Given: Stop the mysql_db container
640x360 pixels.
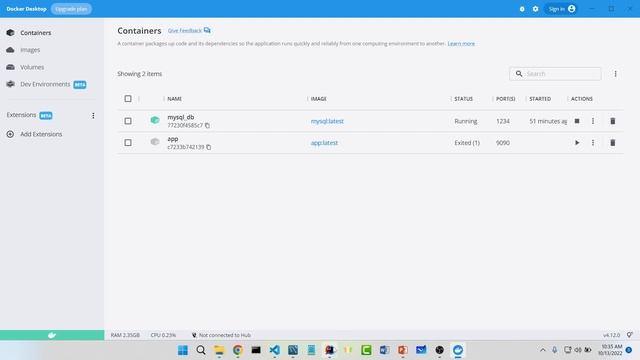Looking at the screenshot, I should click(577, 121).
